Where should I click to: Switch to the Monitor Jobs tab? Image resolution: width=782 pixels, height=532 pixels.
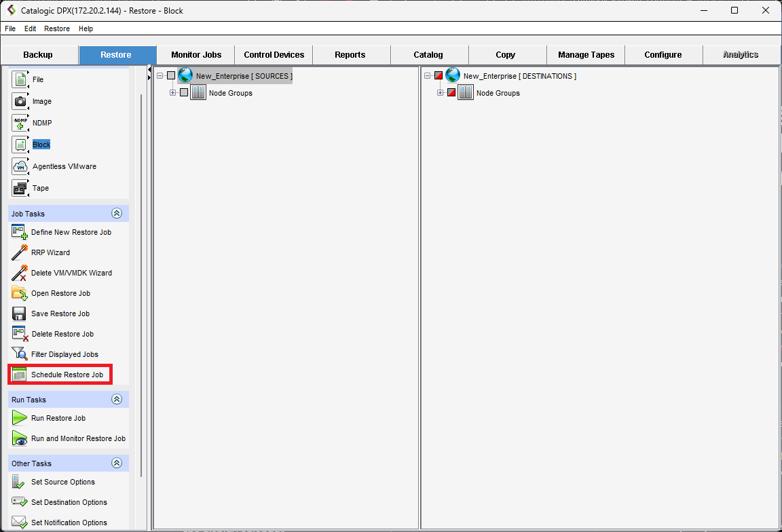195,55
